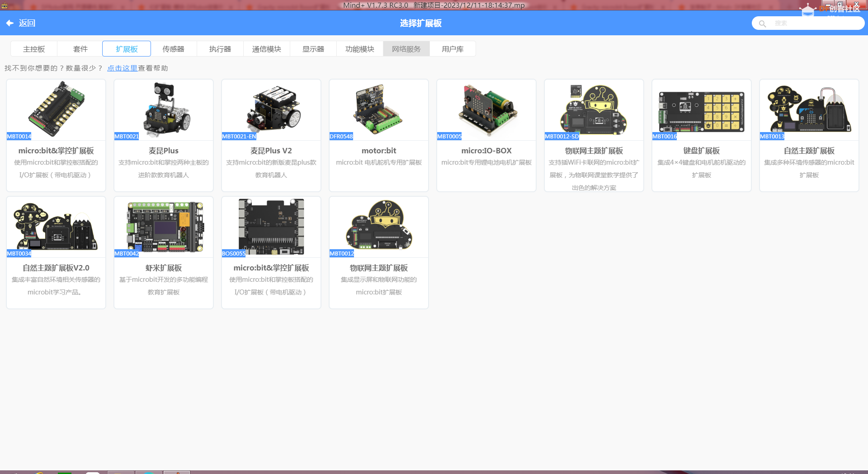Select the motor:bit board image
Screen dimensions: 868x474
pos(379,109)
